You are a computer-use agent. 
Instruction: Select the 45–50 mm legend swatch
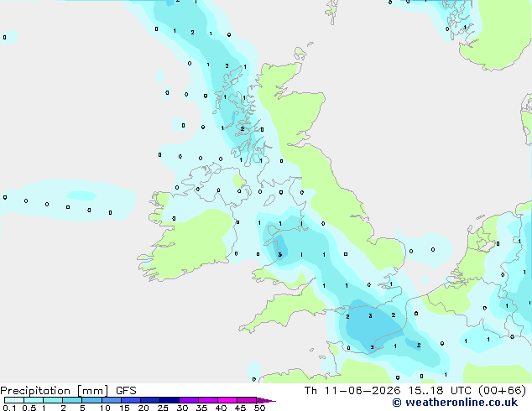point(247,400)
